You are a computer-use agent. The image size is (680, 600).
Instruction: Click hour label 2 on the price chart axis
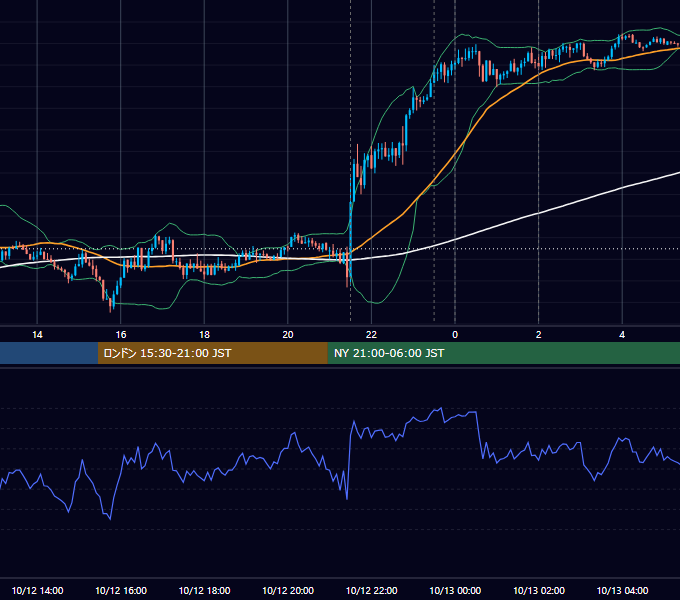click(539, 335)
